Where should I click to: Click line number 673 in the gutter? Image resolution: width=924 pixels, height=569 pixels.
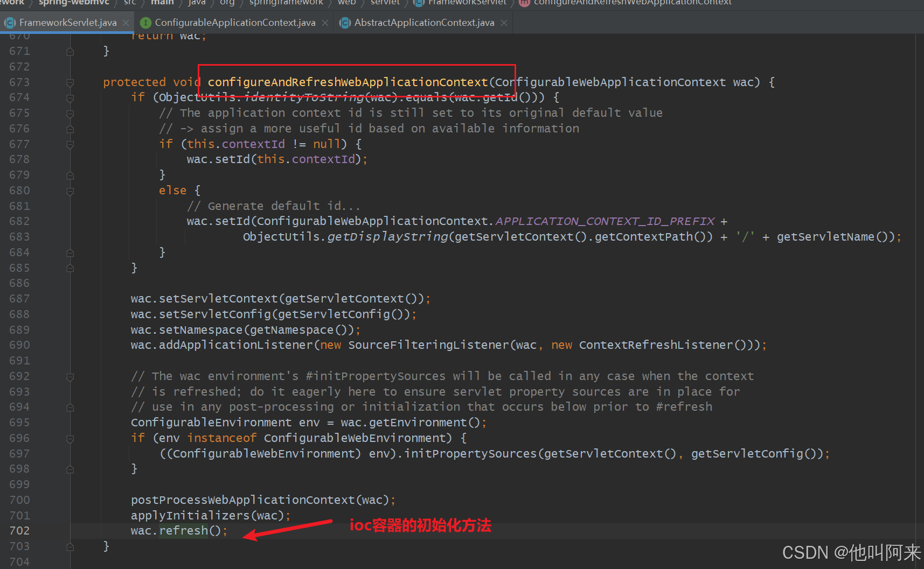pyautogui.click(x=19, y=82)
